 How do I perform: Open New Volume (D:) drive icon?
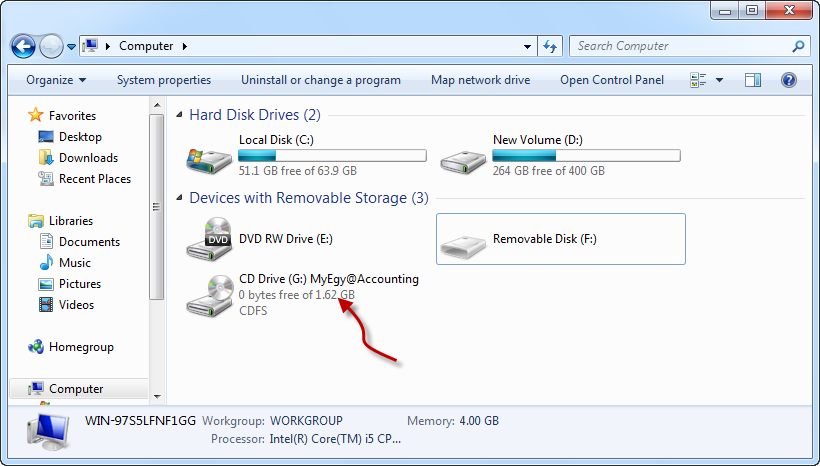pos(463,157)
